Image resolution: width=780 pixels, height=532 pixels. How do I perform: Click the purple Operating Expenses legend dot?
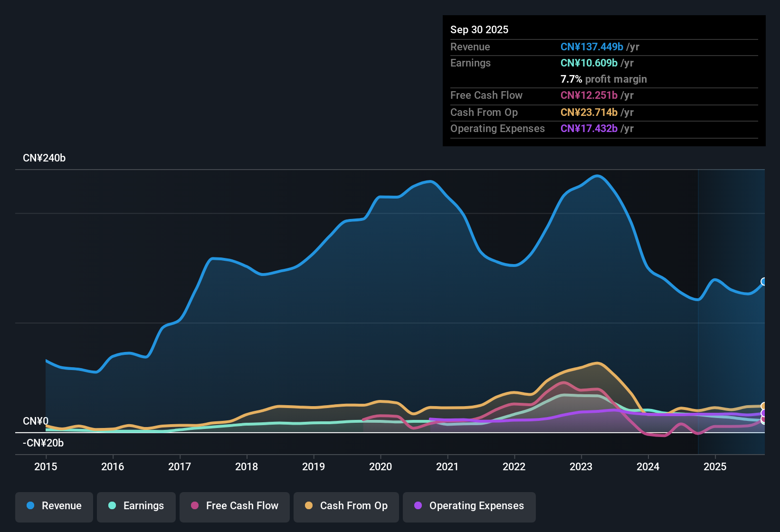[x=418, y=506]
